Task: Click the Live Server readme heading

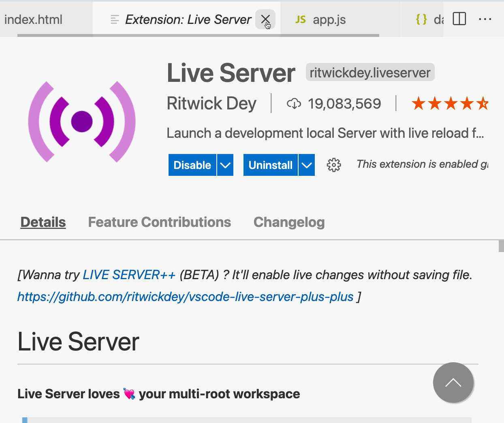Action: 78,341
